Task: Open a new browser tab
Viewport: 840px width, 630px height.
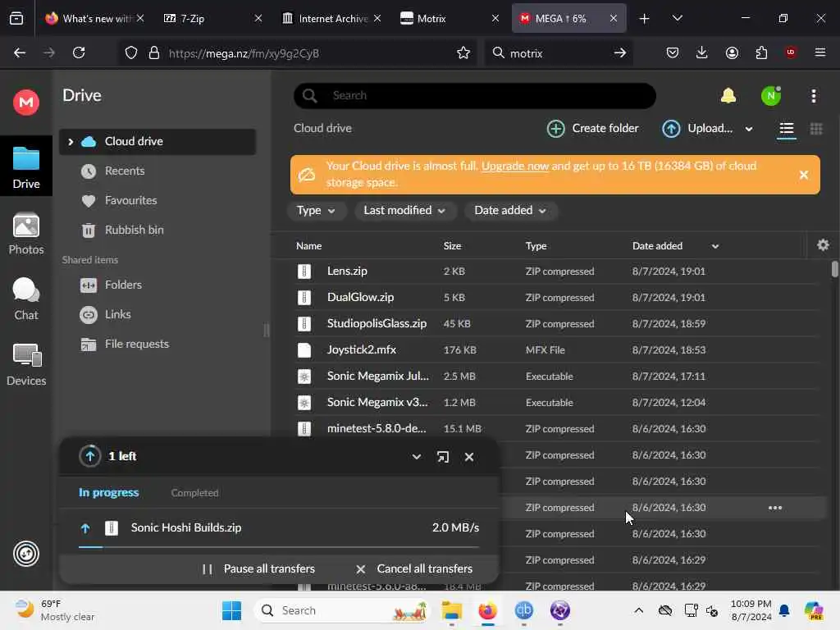Action: pyautogui.click(x=644, y=19)
